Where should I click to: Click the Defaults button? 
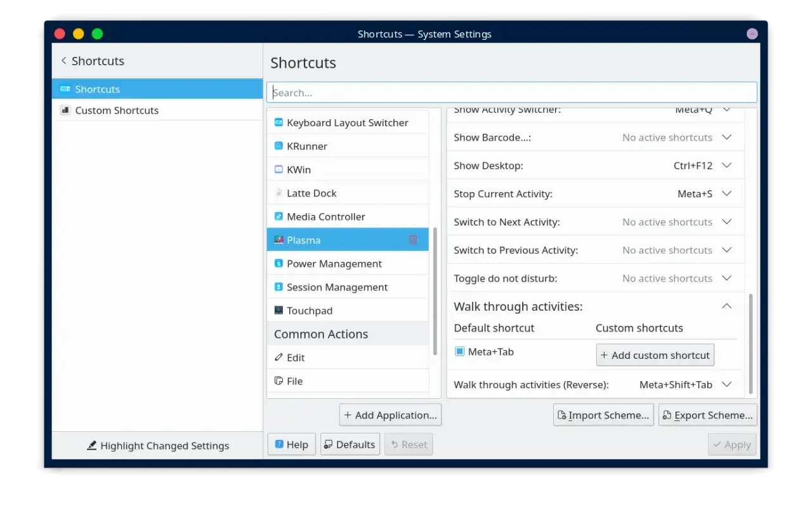(x=350, y=444)
